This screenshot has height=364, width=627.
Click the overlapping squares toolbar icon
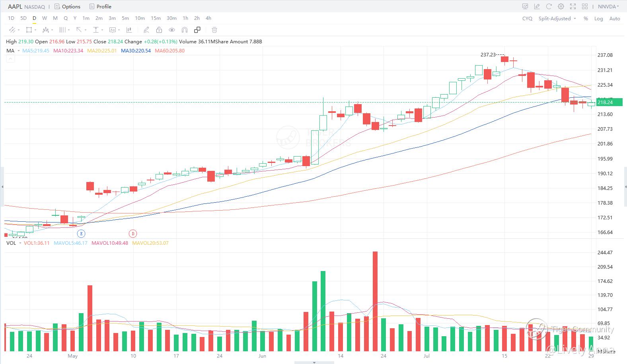(x=197, y=30)
